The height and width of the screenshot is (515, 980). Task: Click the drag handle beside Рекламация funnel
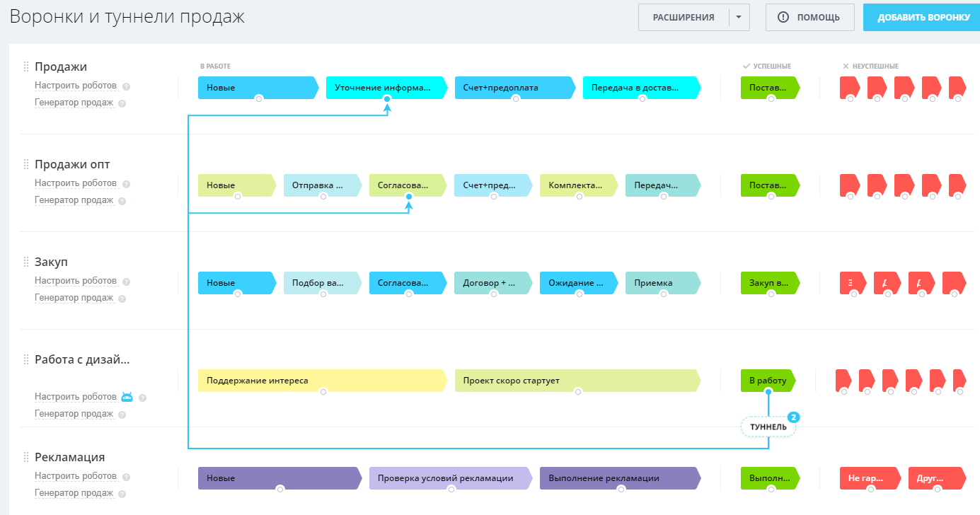point(26,457)
